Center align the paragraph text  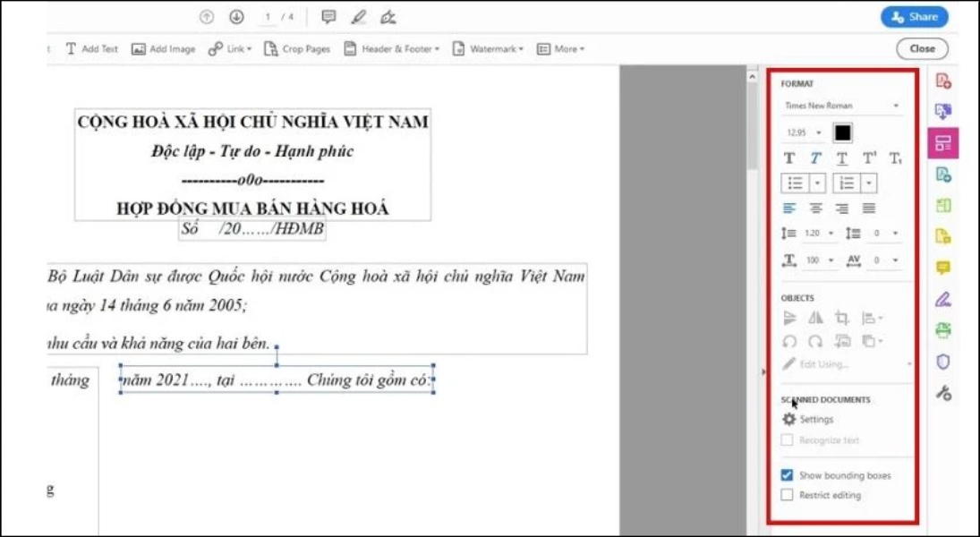point(815,206)
